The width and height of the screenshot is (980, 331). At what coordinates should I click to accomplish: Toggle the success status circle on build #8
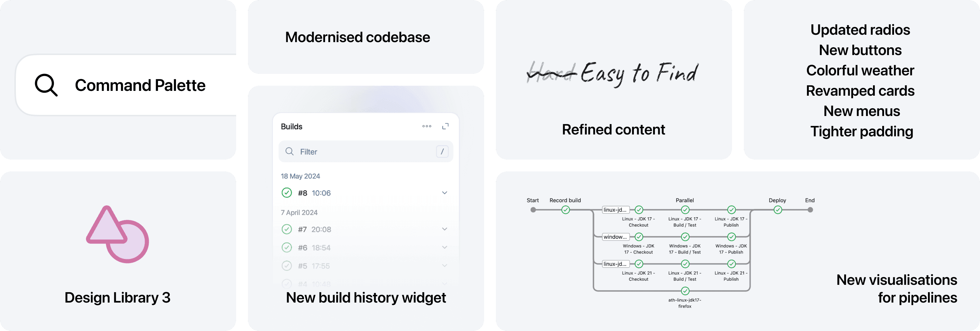[x=286, y=193]
